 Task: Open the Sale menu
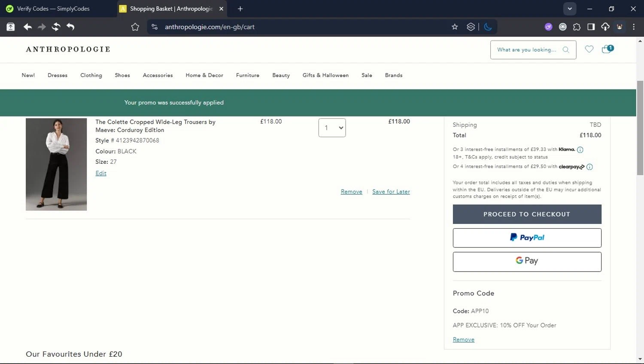pos(367,75)
